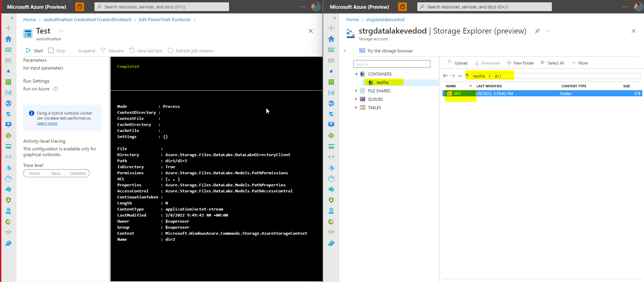
Task: Open Resource groups cube icon in left window sidebar
Action: 8,93
